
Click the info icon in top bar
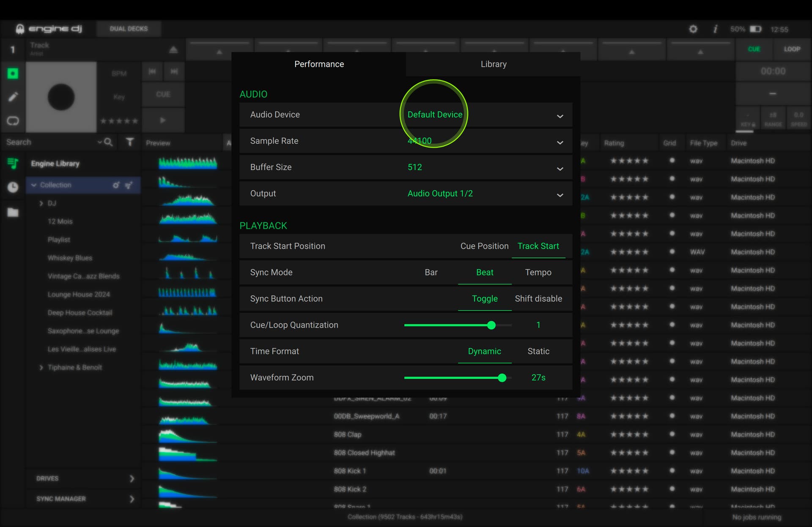coord(715,29)
